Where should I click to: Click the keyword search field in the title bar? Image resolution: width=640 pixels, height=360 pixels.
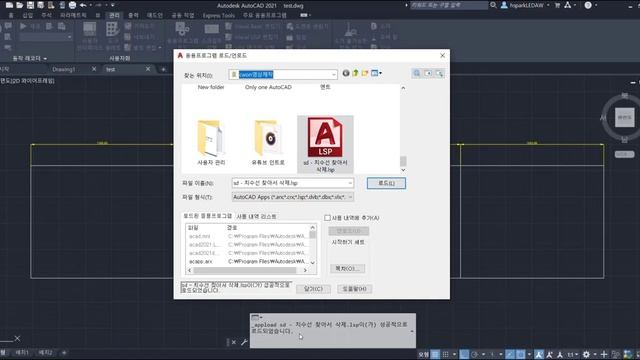[x=449, y=5]
